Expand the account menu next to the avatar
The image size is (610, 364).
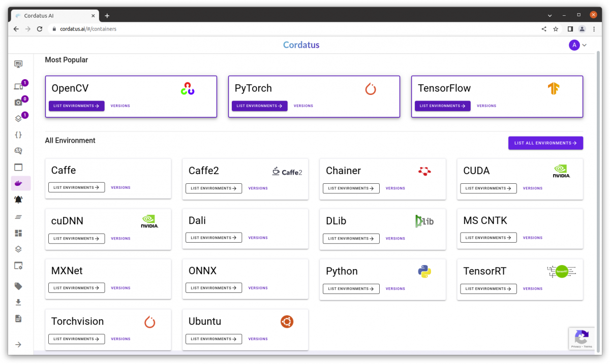tap(585, 45)
